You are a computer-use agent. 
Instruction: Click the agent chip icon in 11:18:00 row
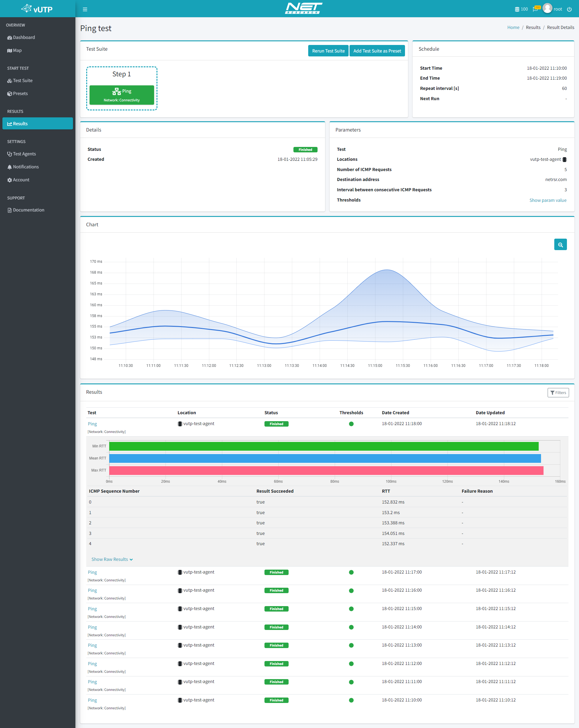coord(180,424)
